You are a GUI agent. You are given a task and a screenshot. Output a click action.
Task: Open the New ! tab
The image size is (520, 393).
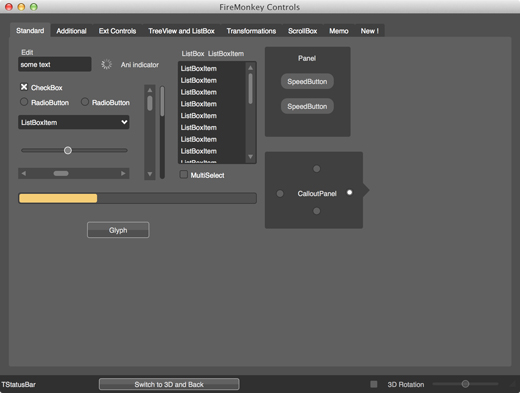pyautogui.click(x=370, y=31)
